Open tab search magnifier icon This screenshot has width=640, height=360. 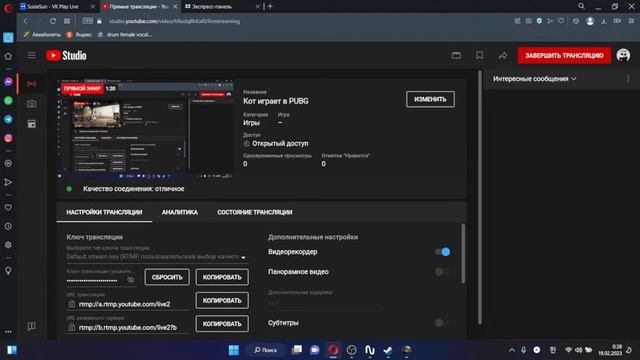coord(581,6)
